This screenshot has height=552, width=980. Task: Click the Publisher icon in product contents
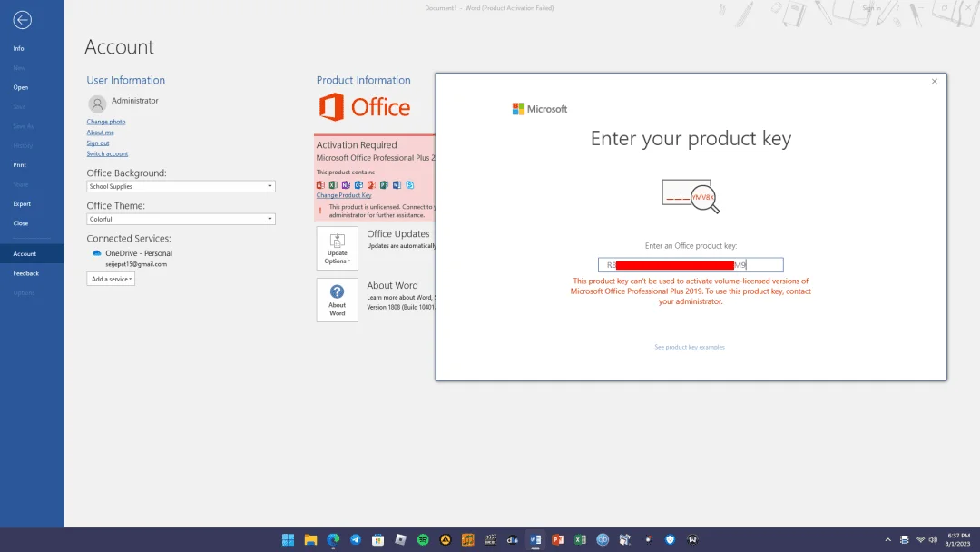point(385,185)
